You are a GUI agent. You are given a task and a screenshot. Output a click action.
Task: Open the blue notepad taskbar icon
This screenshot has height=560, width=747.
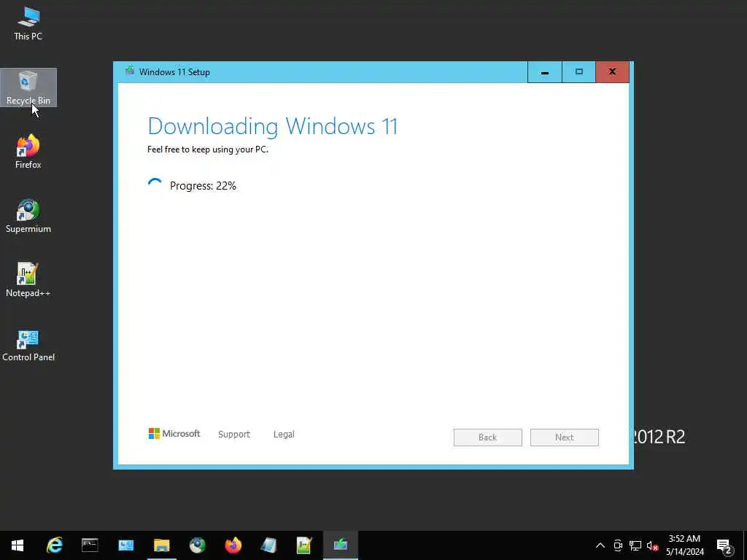pyautogui.click(x=268, y=545)
